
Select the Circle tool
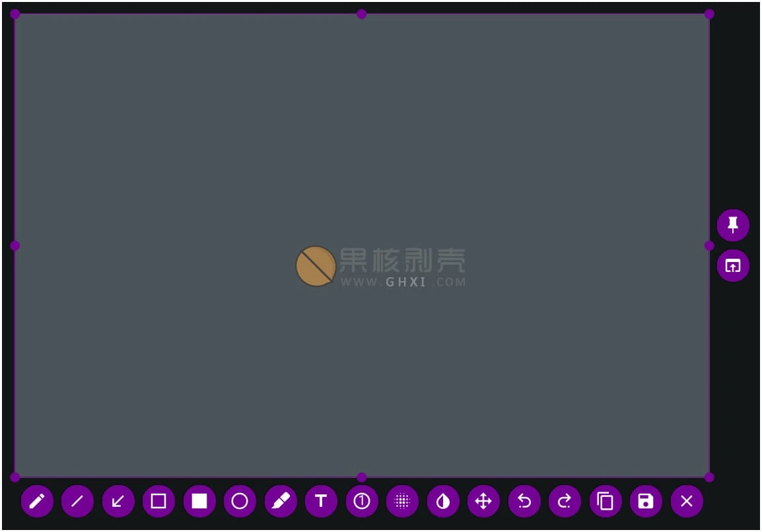240,502
